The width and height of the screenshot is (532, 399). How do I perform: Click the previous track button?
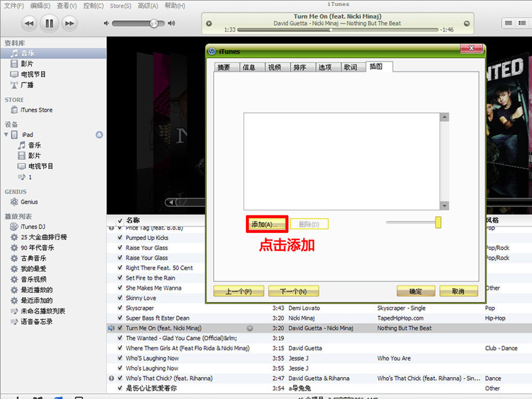(x=29, y=23)
